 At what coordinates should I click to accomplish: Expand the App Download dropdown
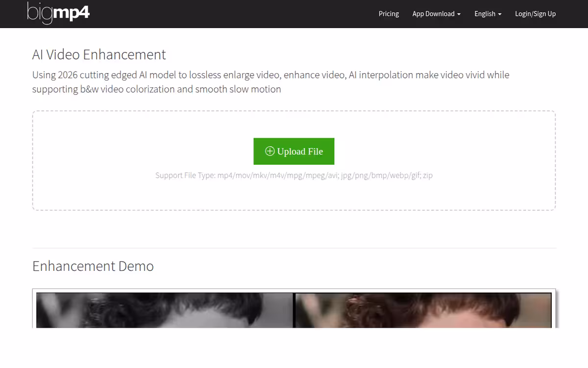point(437,14)
